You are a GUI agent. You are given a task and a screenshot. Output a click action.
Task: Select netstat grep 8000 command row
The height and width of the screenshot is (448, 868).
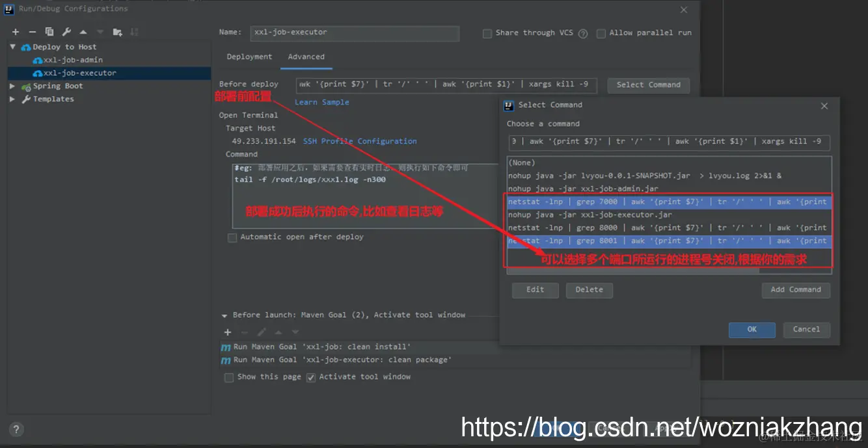[x=670, y=228]
